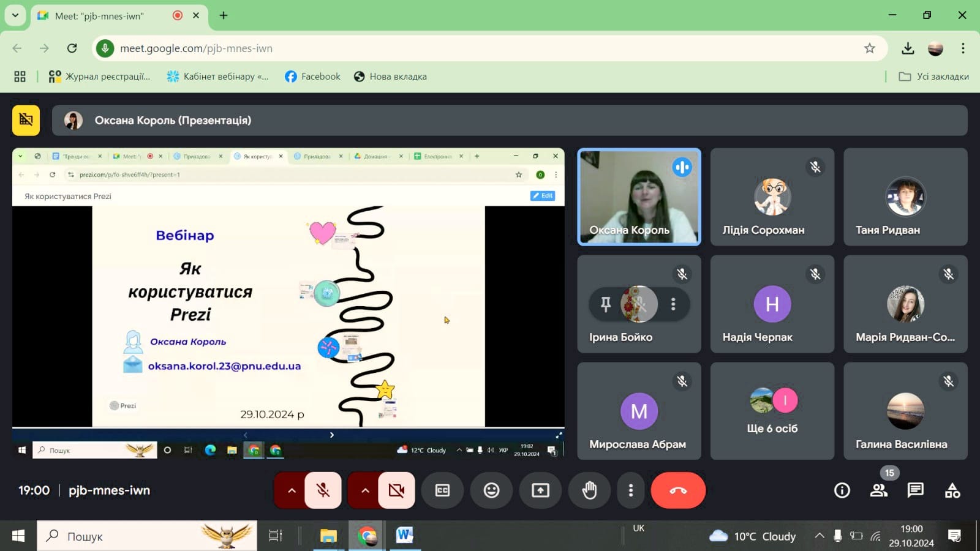Open the apps grid in bookmarks bar
This screenshot has width=980, height=551.
(20, 77)
